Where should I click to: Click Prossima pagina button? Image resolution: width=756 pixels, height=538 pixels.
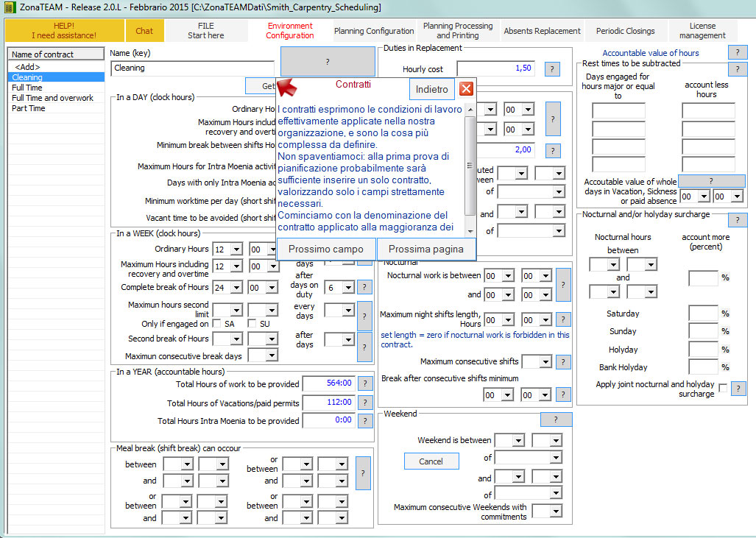425,249
